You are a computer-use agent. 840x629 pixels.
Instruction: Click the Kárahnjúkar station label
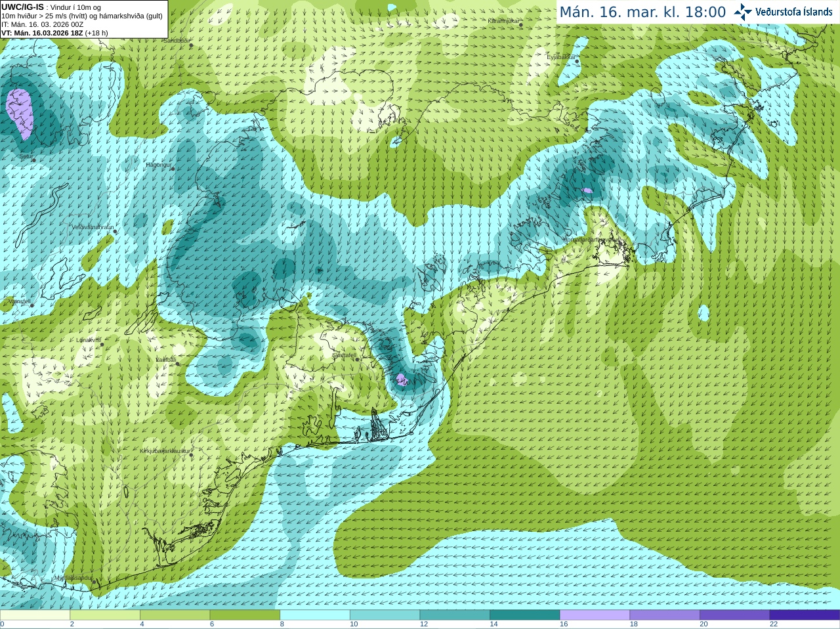click(x=504, y=21)
